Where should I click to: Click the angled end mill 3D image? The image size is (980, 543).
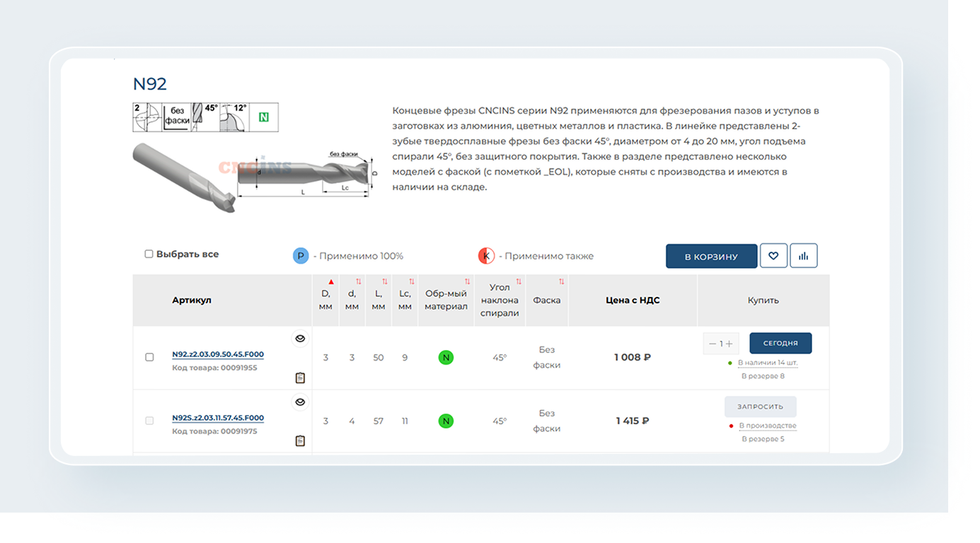click(x=183, y=178)
